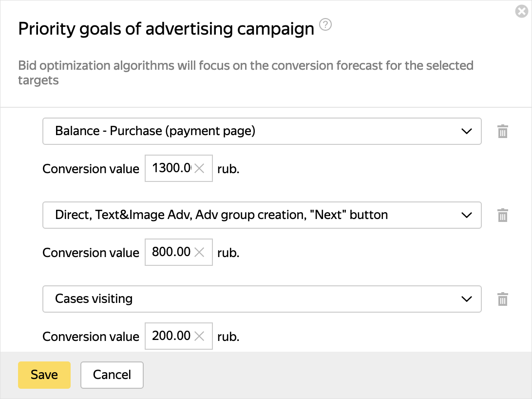Viewport: 532px width, 399px height.
Task: Clear the 200.00 conversion value
Action: coord(199,337)
